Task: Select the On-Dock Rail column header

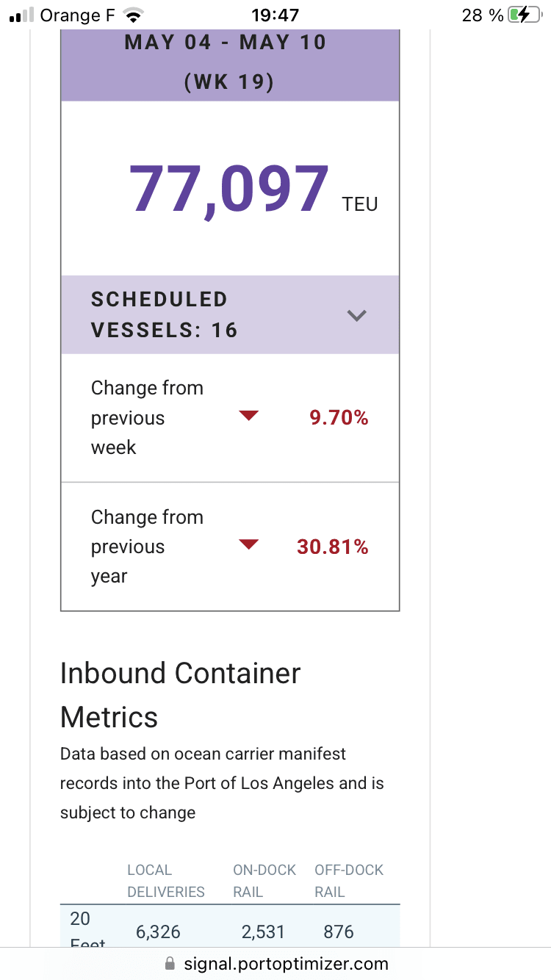Action: point(264,881)
